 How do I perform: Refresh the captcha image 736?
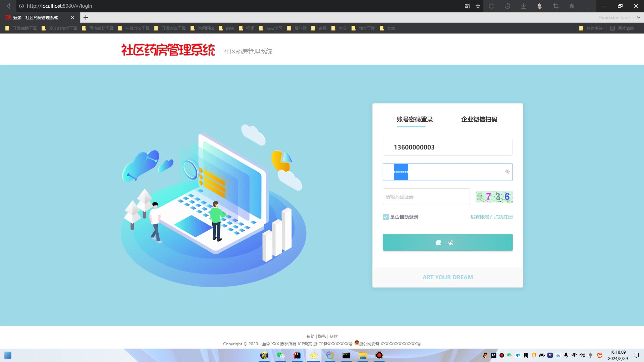494,197
